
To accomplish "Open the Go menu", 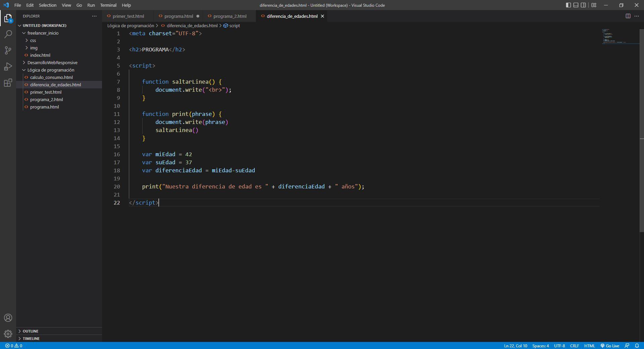I will click(79, 5).
